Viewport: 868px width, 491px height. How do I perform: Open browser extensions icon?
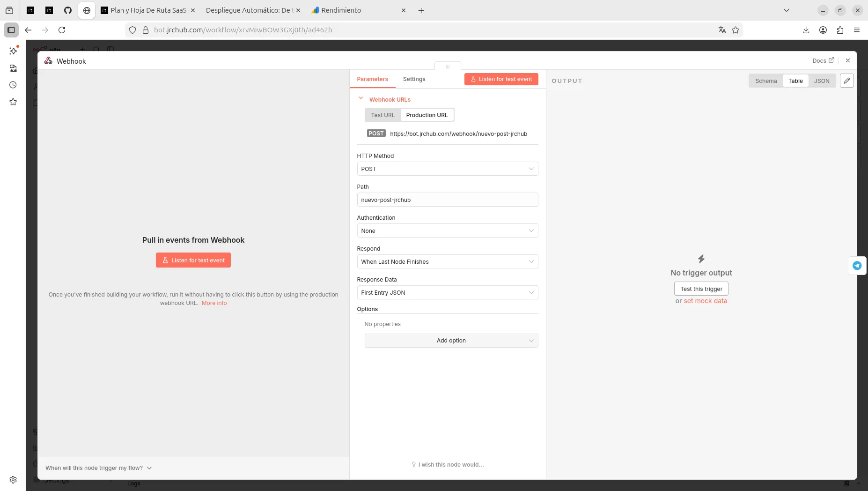(x=840, y=30)
